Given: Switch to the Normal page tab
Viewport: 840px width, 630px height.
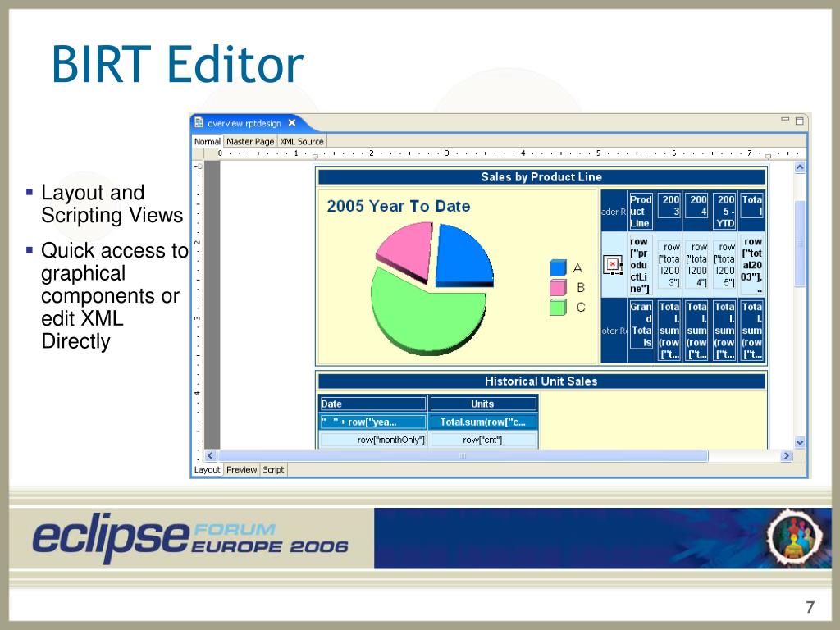Looking at the screenshot, I should point(208,141).
